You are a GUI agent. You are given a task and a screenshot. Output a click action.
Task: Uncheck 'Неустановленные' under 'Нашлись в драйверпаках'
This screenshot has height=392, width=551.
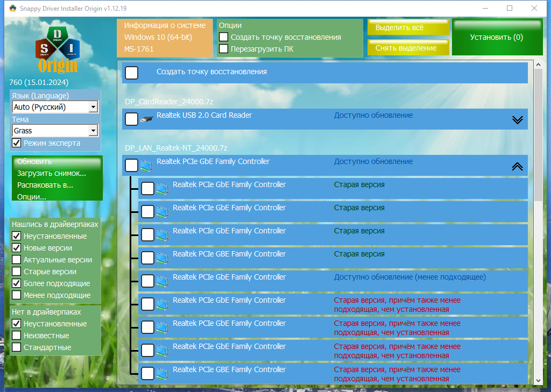click(x=17, y=236)
